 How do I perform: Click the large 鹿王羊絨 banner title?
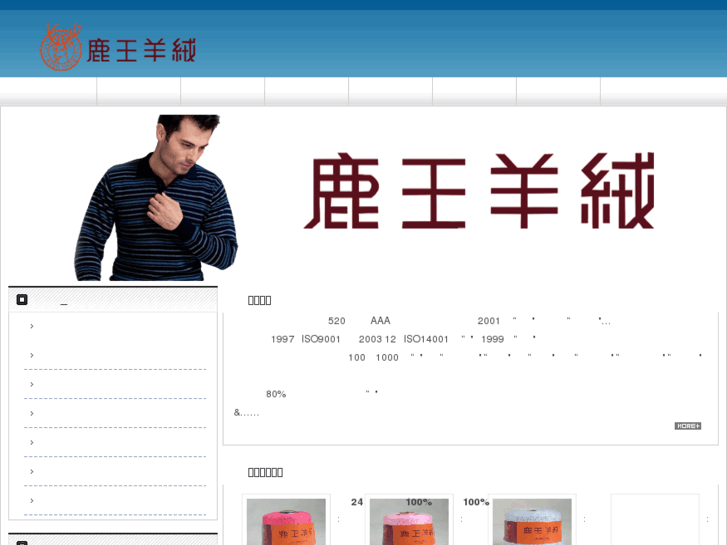479,191
